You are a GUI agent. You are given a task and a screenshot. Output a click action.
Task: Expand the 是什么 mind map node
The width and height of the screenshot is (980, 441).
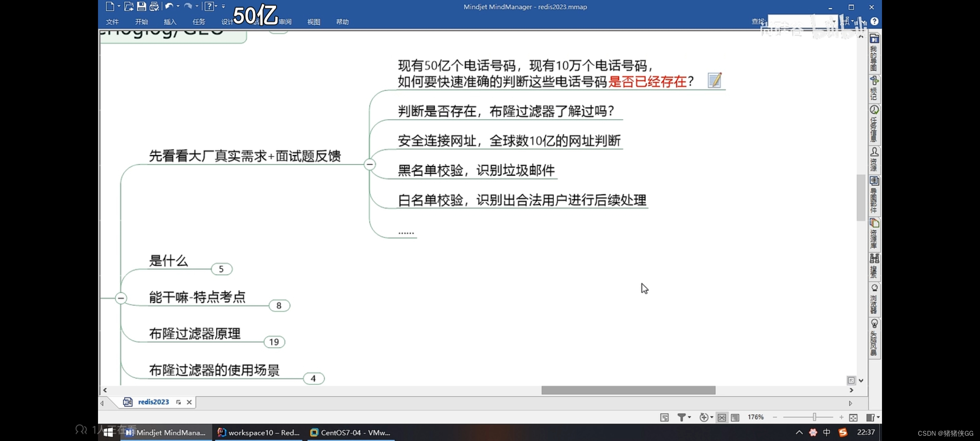tap(220, 269)
